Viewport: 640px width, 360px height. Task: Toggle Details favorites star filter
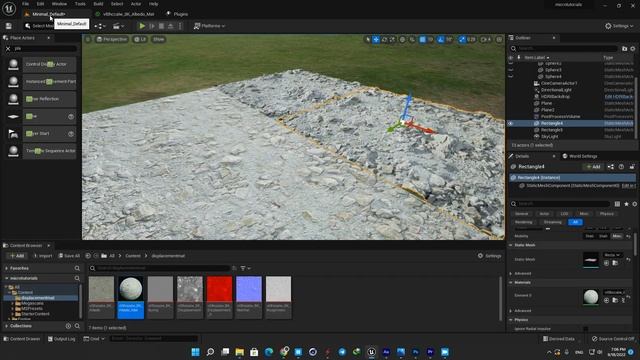[627, 204]
